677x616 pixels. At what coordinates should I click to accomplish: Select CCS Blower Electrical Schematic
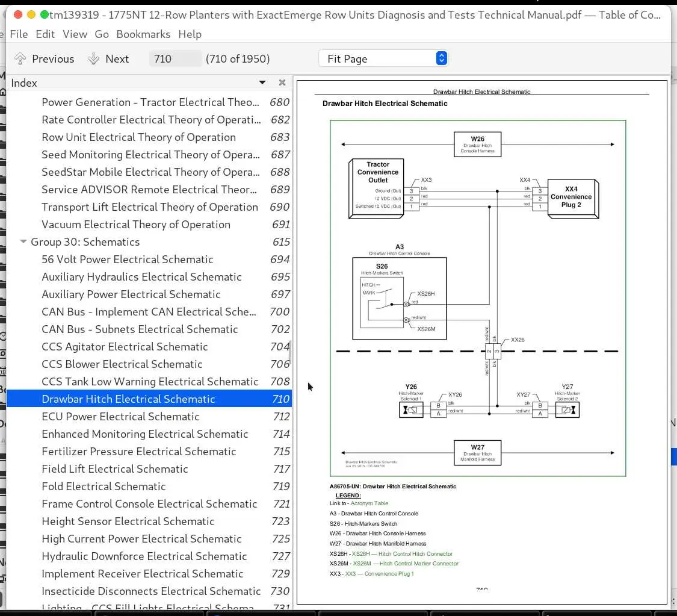tap(149, 364)
